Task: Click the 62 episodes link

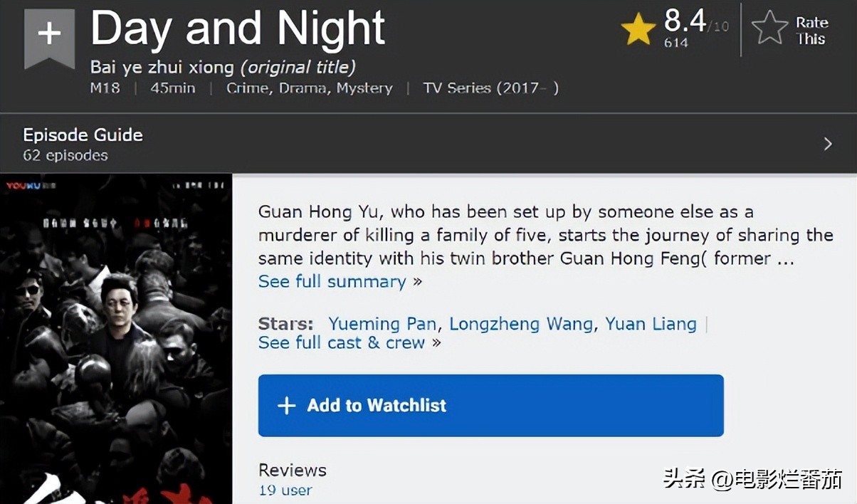Action: tap(65, 155)
